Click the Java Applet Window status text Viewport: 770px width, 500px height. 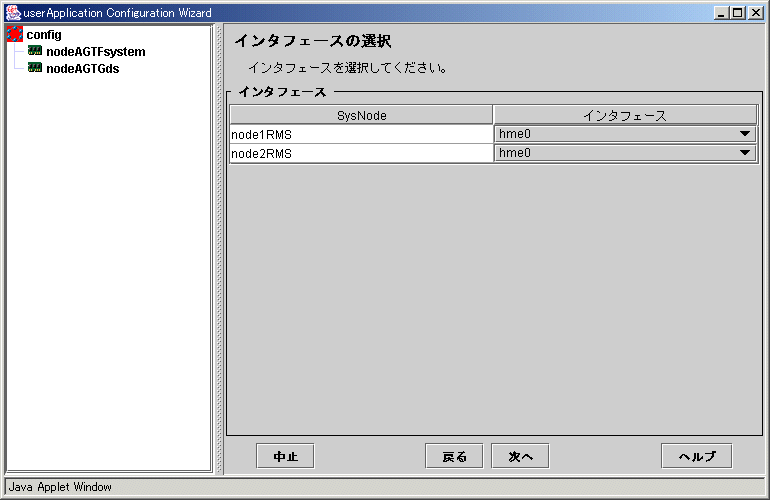(60, 487)
